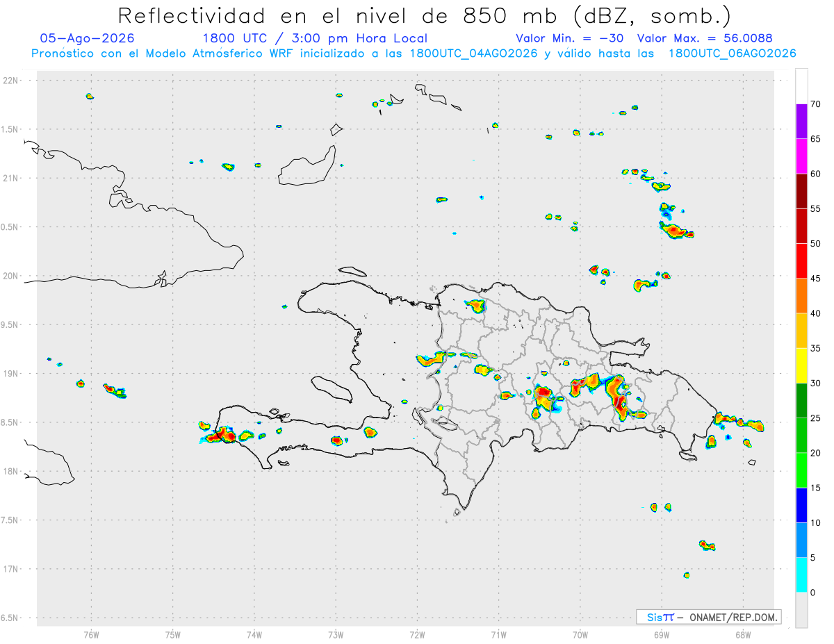The height and width of the screenshot is (644, 834).
Task: Click the cyan 0–5 dBZ colorbar segment
Action: [x=802, y=575]
